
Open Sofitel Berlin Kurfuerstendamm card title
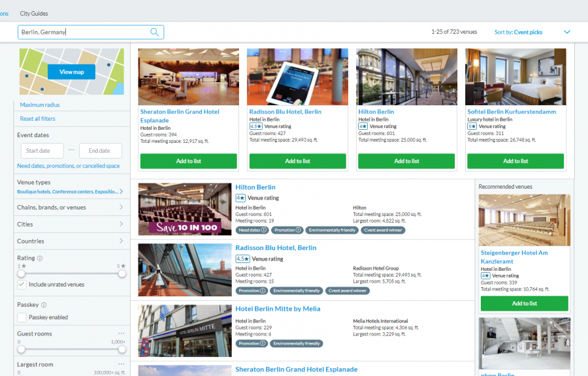512,112
